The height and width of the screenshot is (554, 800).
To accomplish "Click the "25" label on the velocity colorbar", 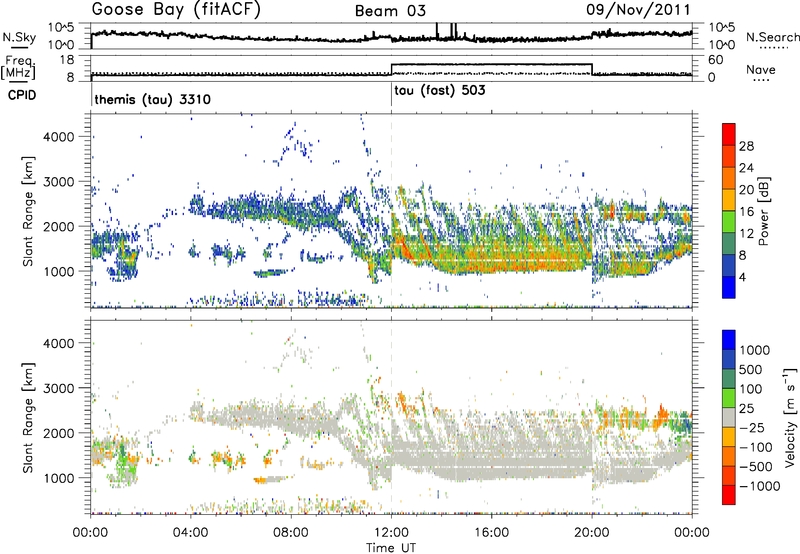I will (x=748, y=409).
